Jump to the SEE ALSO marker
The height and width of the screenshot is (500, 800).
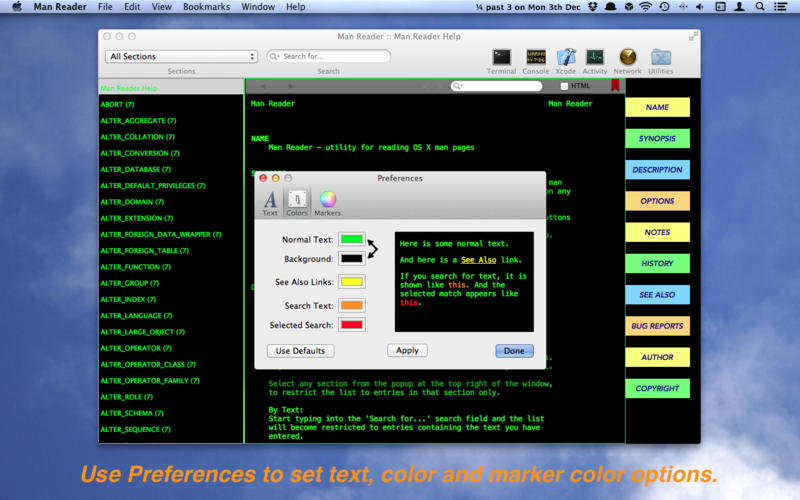(657, 294)
